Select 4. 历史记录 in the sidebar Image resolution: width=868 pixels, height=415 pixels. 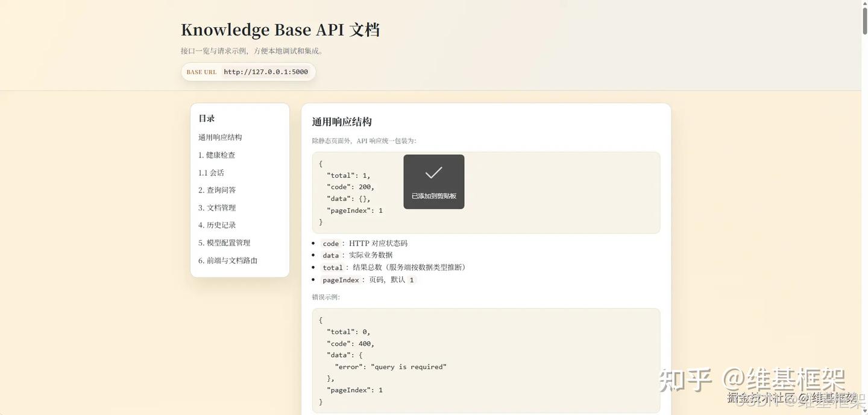[217, 225]
